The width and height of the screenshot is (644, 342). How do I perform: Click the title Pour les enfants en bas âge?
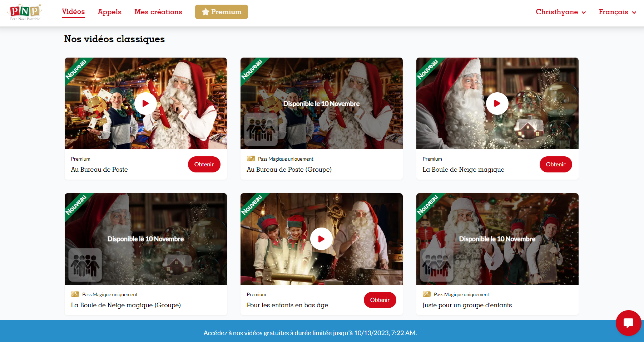pyautogui.click(x=287, y=305)
